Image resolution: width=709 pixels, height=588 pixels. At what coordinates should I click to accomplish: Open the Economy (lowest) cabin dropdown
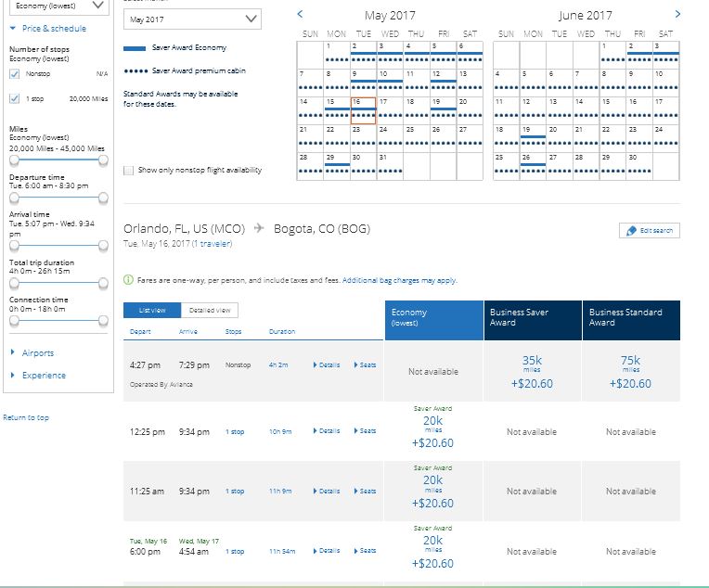tap(59, 6)
